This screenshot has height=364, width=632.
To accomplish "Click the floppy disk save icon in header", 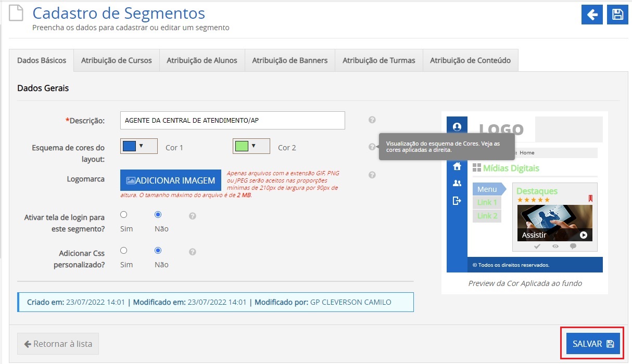I will [x=617, y=15].
